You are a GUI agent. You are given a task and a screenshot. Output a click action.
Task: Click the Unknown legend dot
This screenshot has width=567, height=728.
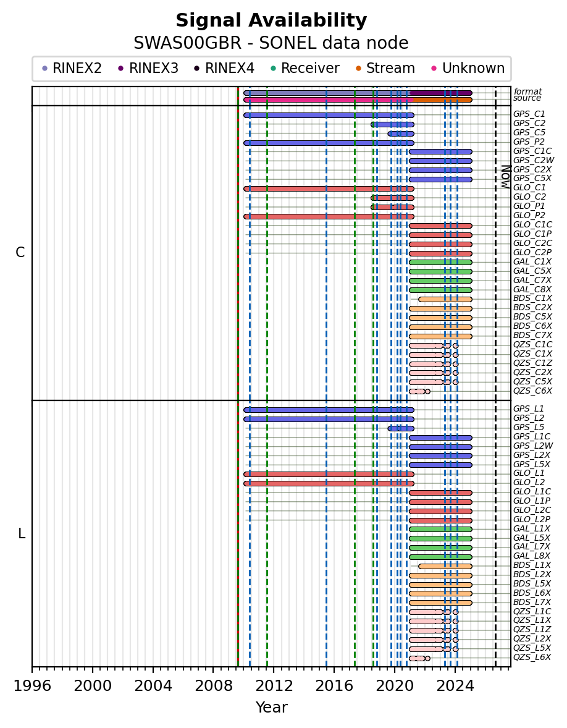434,68
